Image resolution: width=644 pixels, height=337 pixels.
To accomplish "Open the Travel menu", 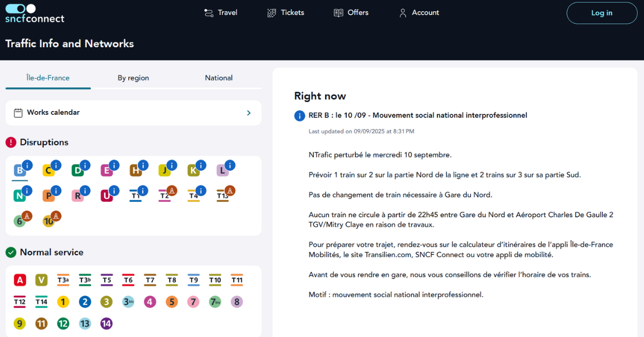I will 221,13.
